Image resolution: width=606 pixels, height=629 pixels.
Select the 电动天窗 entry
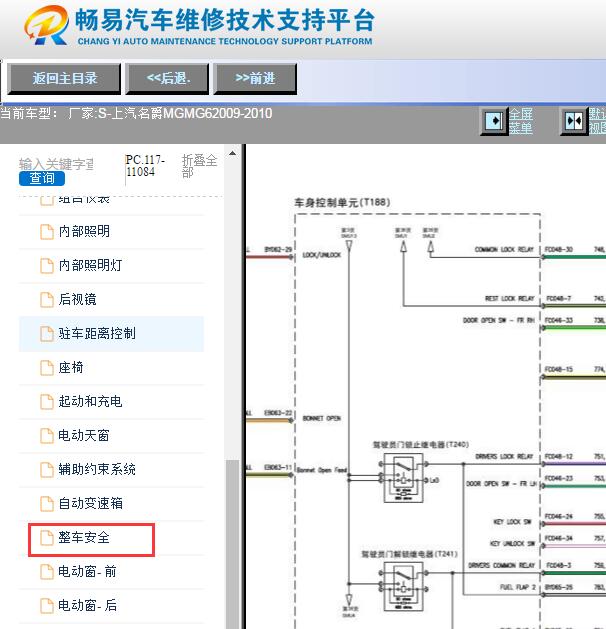pyautogui.click(x=84, y=435)
